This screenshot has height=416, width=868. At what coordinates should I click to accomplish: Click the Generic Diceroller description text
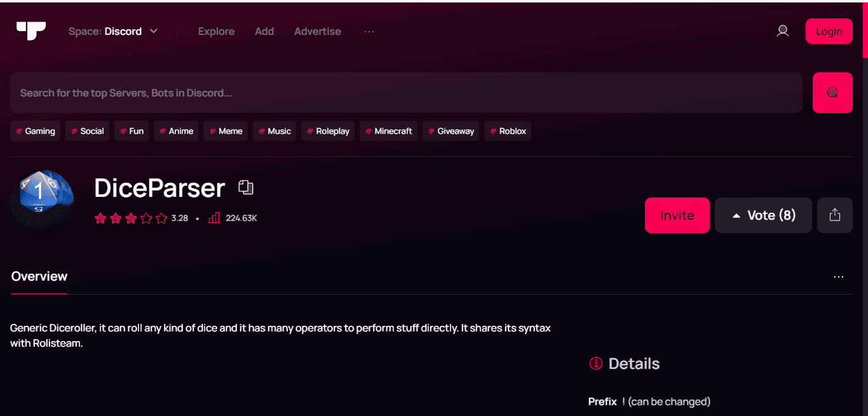[x=280, y=336]
